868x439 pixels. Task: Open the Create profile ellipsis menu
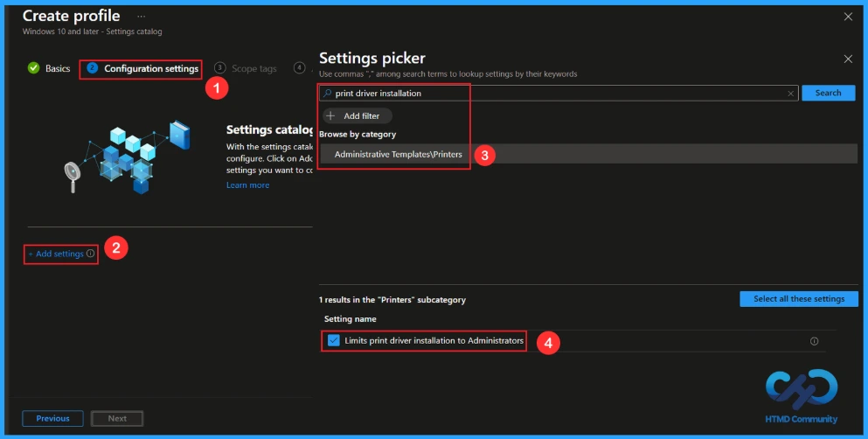coord(141,16)
